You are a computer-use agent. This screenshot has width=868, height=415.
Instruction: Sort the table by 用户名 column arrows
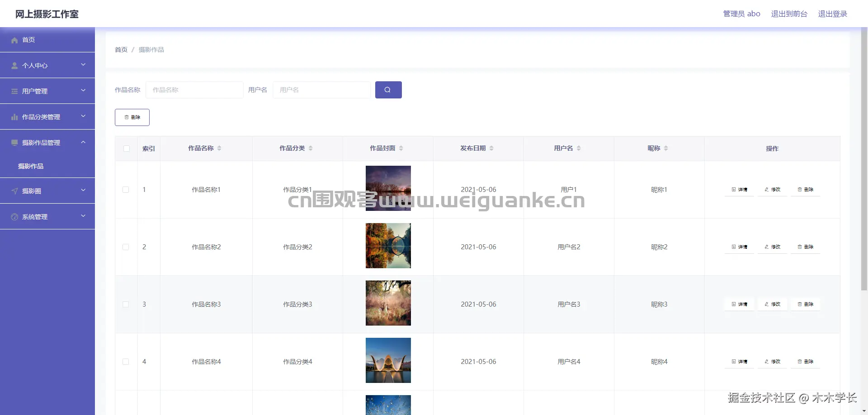tap(579, 148)
